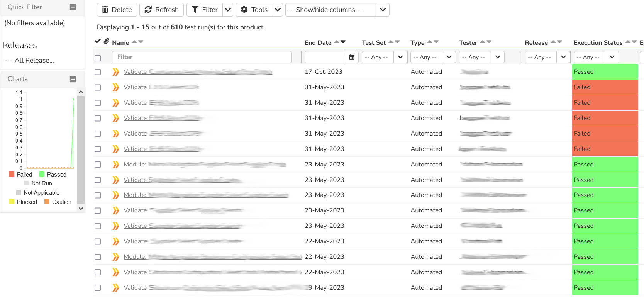This screenshot has width=644, height=297.
Task: Open the Filter menu dropdown arrow
Action: [x=228, y=10]
